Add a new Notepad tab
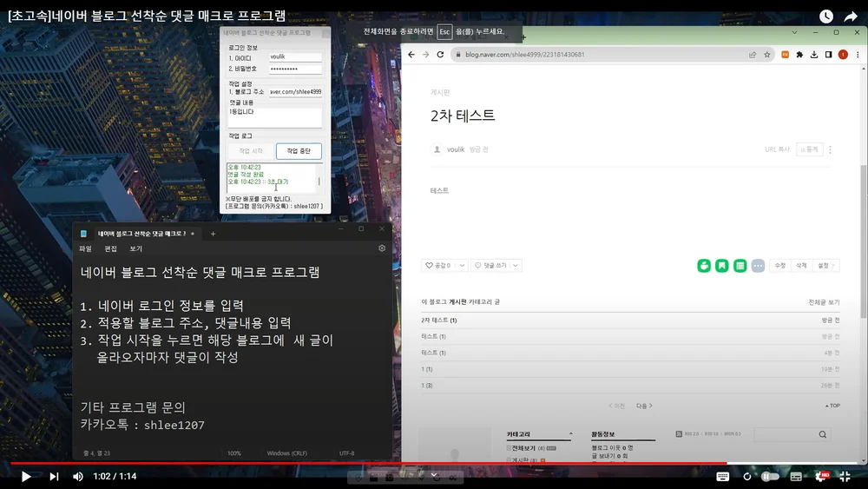Image resolution: width=868 pixels, height=489 pixels. point(214,234)
